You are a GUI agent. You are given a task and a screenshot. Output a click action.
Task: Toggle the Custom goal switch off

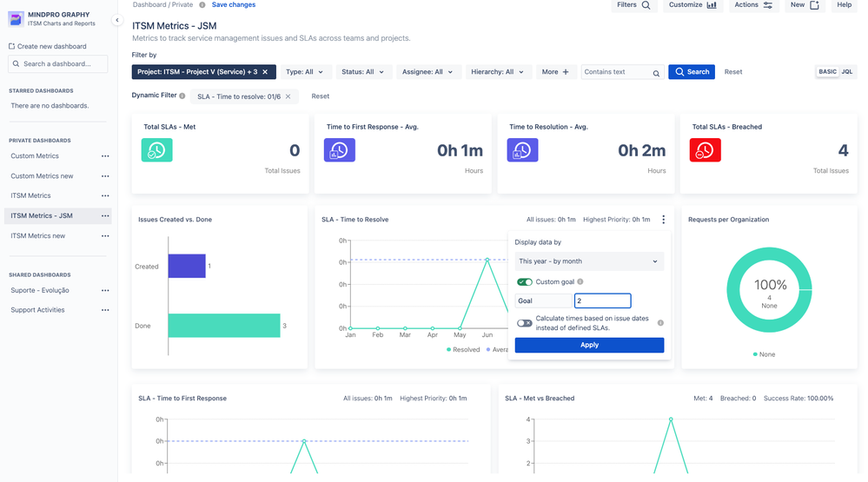[525, 281]
